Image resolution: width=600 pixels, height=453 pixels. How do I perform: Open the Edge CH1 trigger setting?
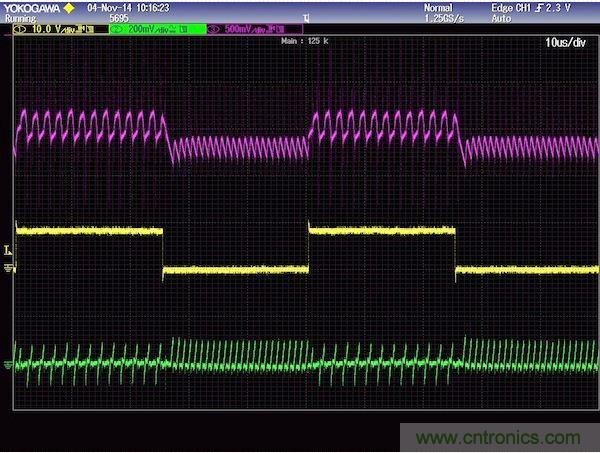click(x=517, y=7)
